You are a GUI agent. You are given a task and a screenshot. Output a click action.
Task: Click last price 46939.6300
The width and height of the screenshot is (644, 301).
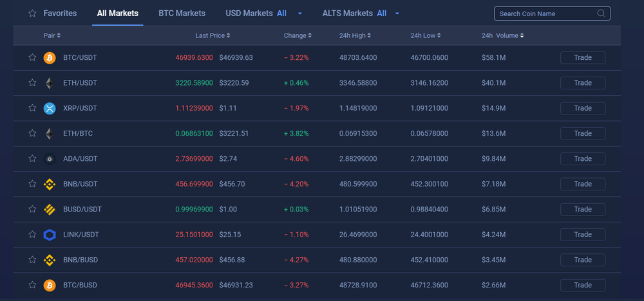(x=194, y=58)
